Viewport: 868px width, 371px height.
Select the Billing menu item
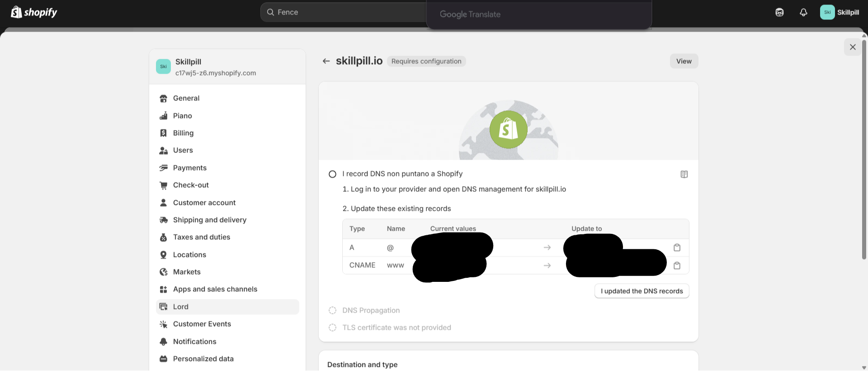(227, 133)
